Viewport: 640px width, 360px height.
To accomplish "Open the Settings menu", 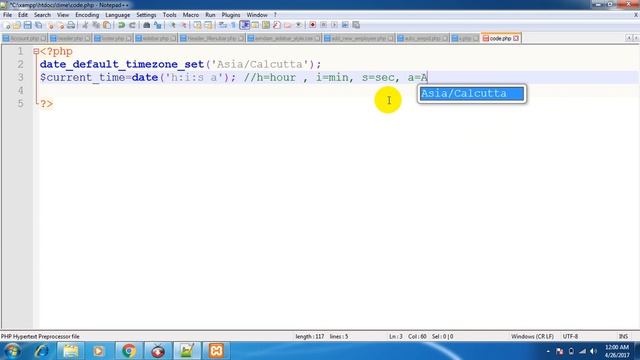I will tap(146, 15).
